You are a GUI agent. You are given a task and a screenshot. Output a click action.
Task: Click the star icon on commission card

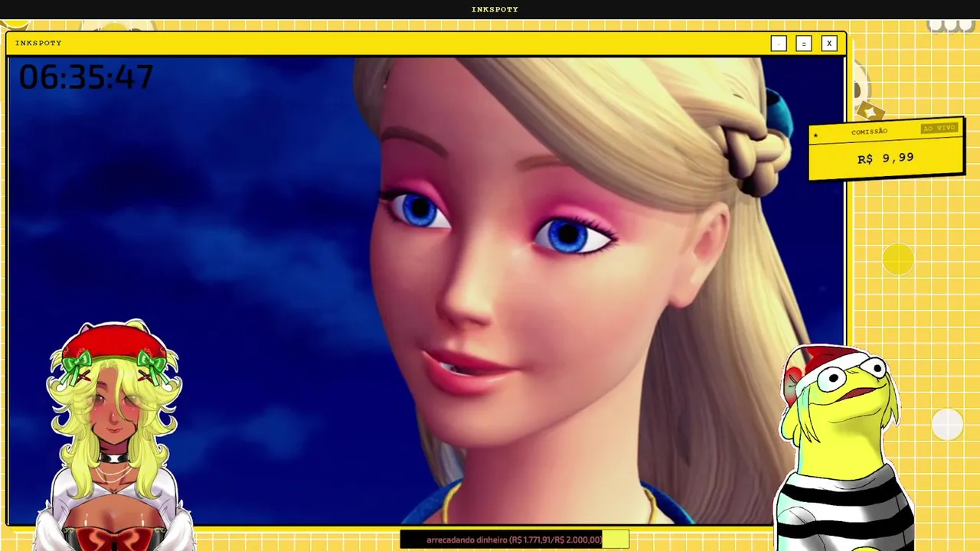(815, 136)
